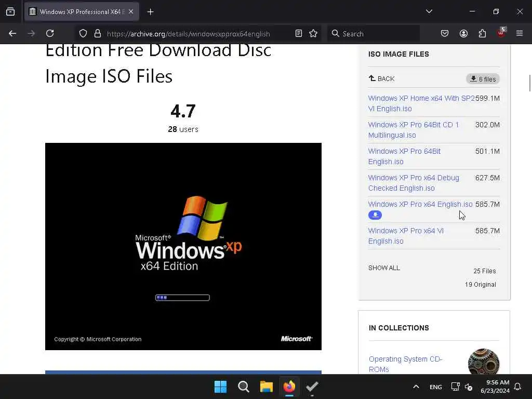
Task: Click into the Search box
Action: pyautogui.click(x=374, y=34)
